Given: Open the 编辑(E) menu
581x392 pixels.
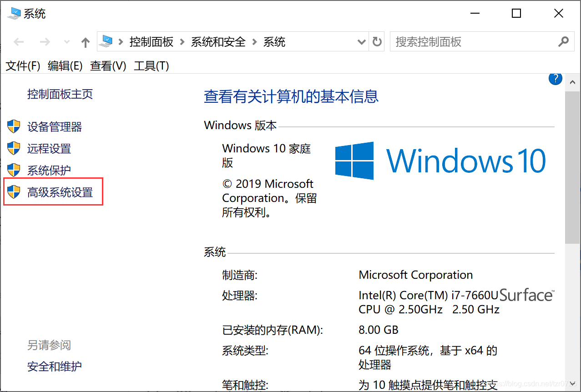Looking at the screenshot, I should tap(65, 66).
